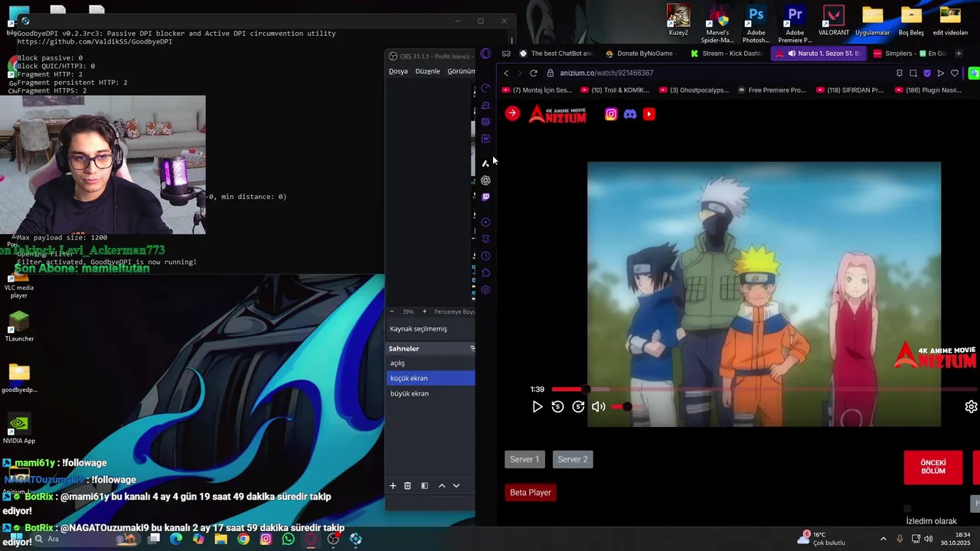Move OBS scene down with arrow

click(456, 486)
